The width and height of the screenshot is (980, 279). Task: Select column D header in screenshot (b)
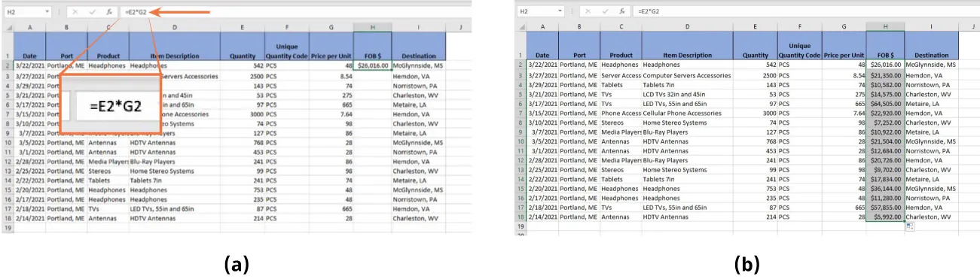pos(687,26)
